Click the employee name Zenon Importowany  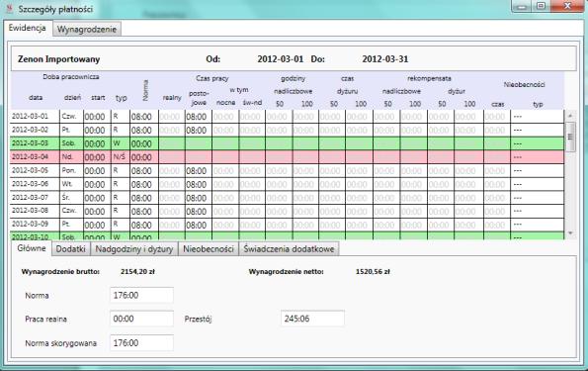[59, 59]
